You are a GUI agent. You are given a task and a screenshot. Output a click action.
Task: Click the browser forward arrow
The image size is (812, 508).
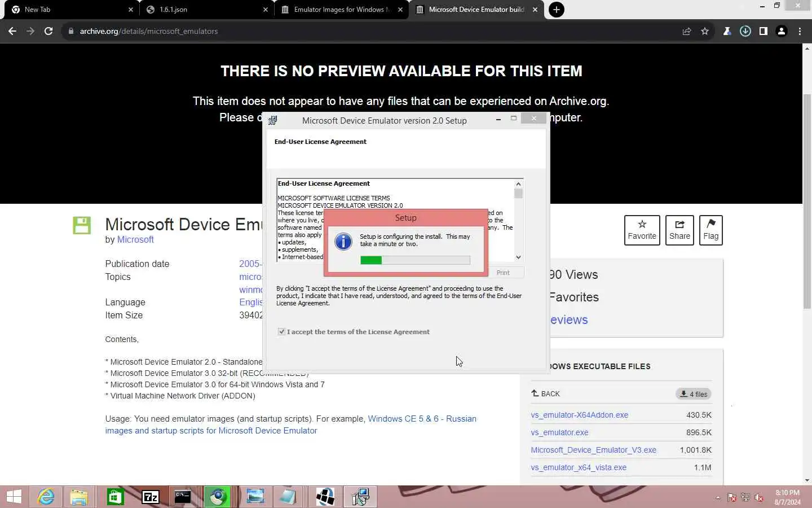pyautogui.click(x=30, y=31)
